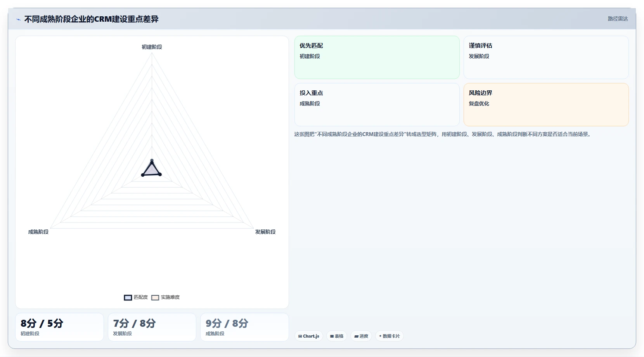This screenshot has height=357, width=644.
Task: Click the 数据卡片 chip
Action: (390, 336)
